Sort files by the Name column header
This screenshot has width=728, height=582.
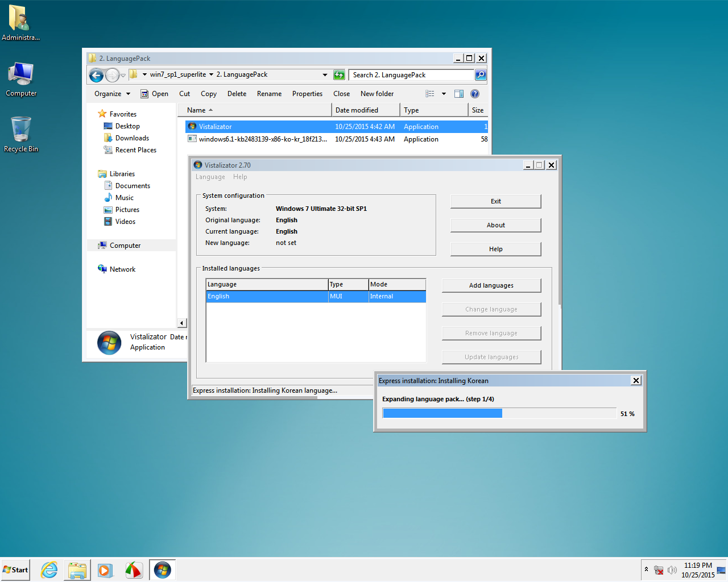pos(255,110)
